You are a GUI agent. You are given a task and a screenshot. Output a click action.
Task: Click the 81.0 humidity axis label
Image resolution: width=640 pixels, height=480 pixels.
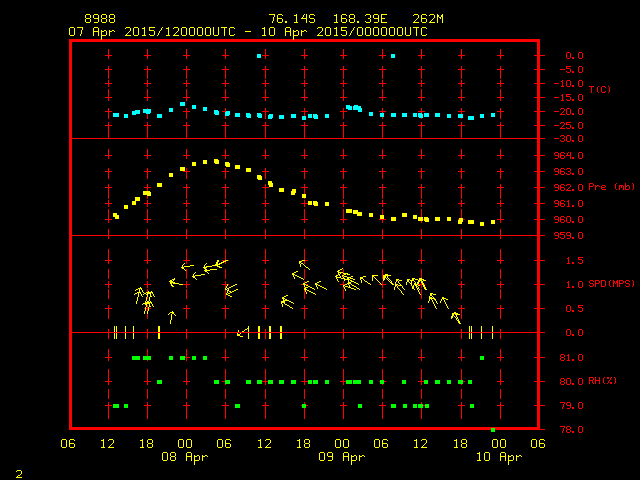click(x=571, y=358)
